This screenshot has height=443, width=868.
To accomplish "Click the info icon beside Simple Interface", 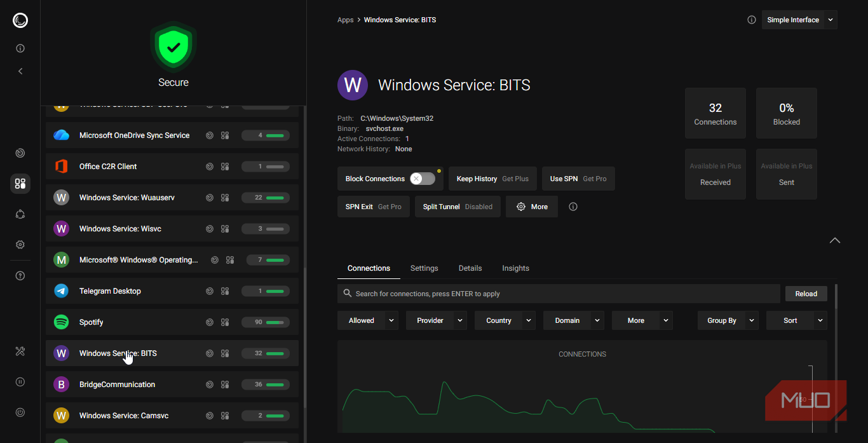I will pyautogui.click(x=752, y=20).
